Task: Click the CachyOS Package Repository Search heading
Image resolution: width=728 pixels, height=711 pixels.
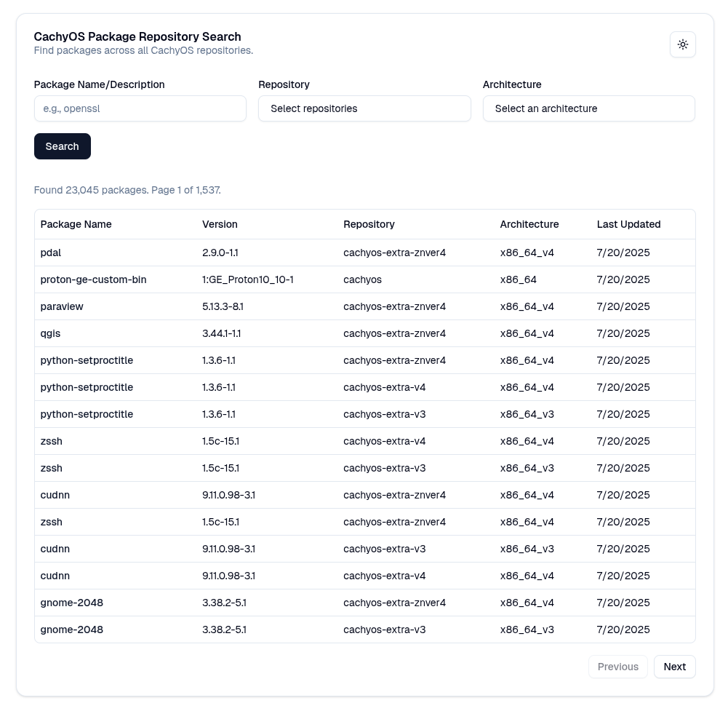Action: 137,36
